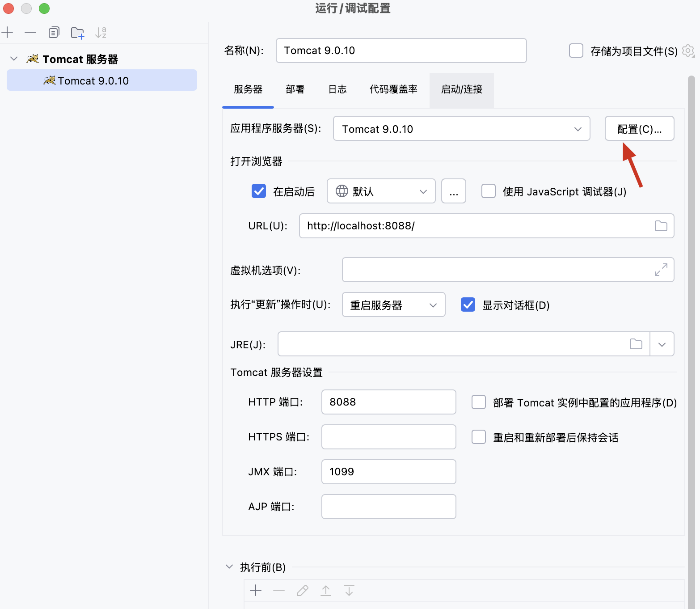This screenshot has height=609, width=700.
Task: Click the HTTP port field
Action: click(389, 402)
